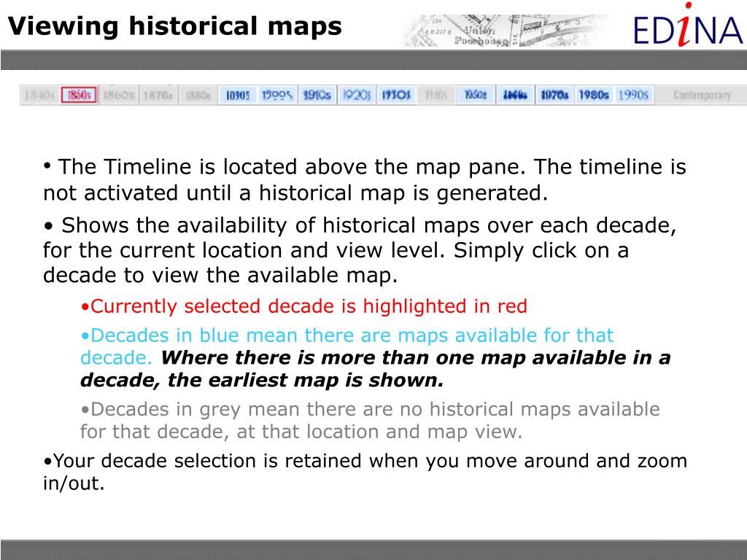View the 1980s historical map
747x560 pixels.
[x=594, y=96]
